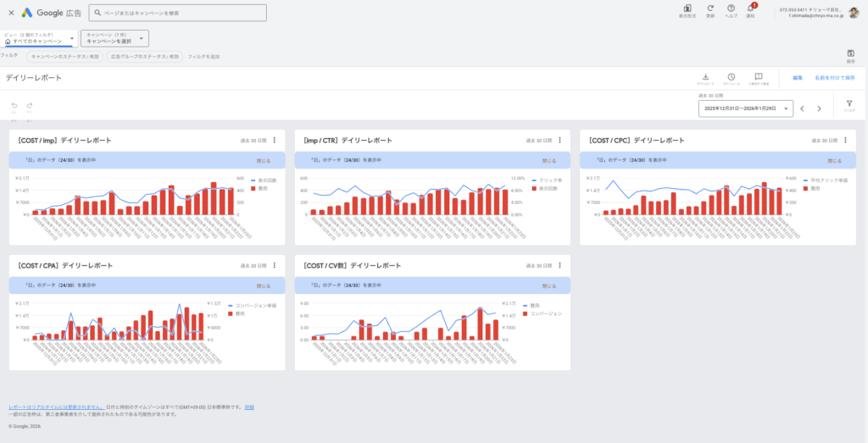Click the 表示形式 appearance icon
The image size is (868, 443).
coord(687,8)
